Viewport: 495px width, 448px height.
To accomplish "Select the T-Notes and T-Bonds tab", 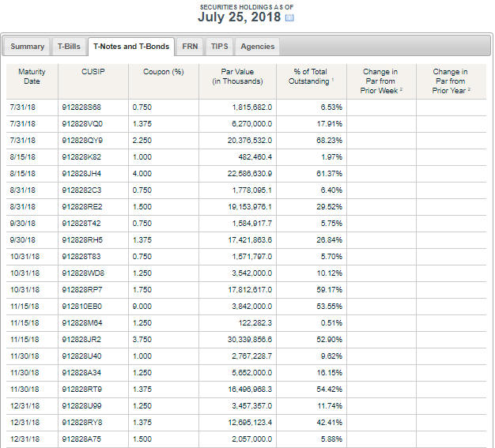I will point(131,47).
